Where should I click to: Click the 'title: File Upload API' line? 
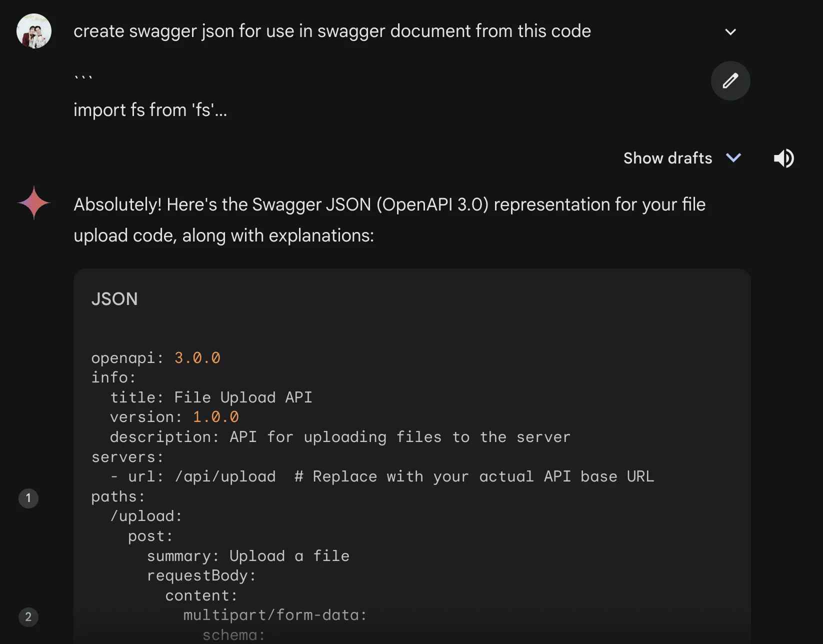pyautogui.click(x=211, y=397)
